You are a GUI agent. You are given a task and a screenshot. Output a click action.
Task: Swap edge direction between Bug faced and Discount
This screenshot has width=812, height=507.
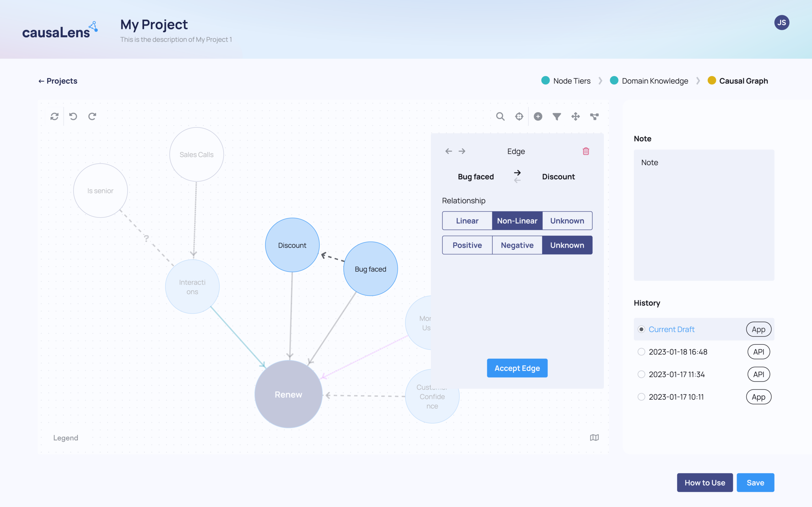pyautogui.click(x=517, y=176)
